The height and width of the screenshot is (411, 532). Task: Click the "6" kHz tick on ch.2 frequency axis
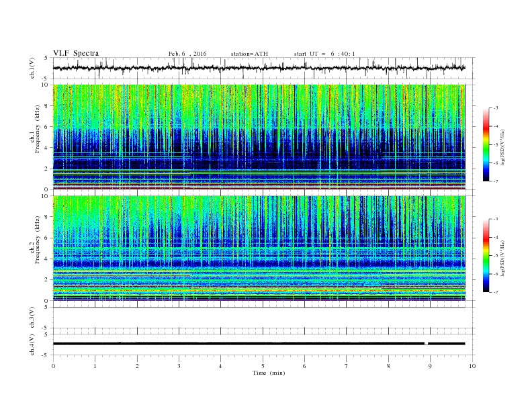coord(47,238)
